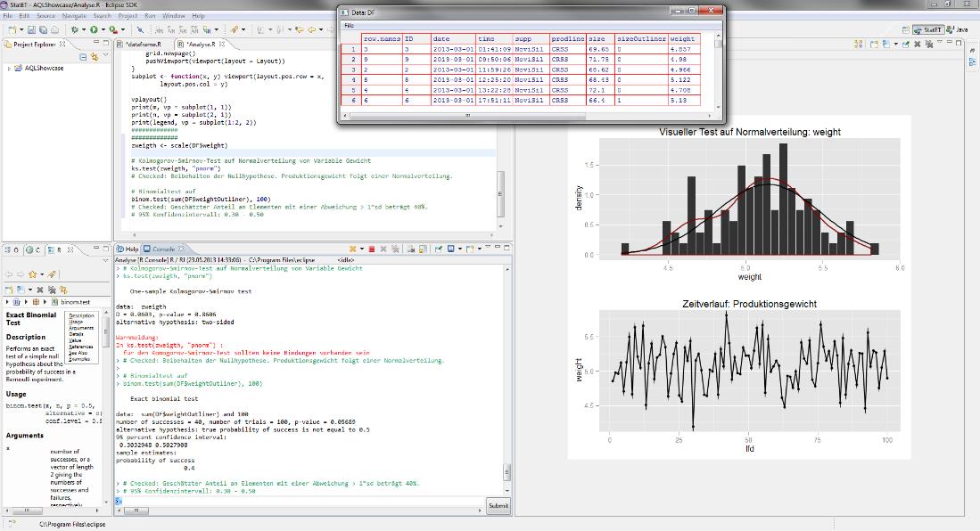Click the Submit button in the console
This screenshot has width=980, height=531.
498,505
